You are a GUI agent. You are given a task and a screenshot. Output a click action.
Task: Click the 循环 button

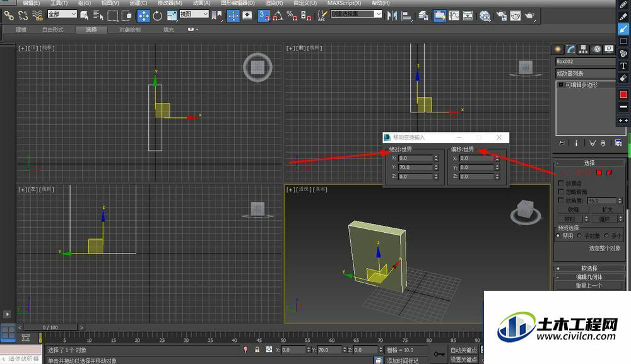coord(604,219)
